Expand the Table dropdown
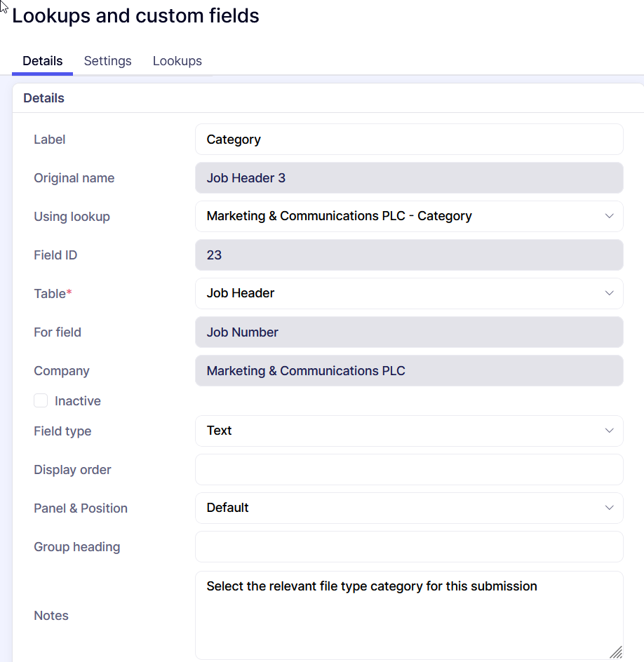644x662 pixels. tap(409, 293)
